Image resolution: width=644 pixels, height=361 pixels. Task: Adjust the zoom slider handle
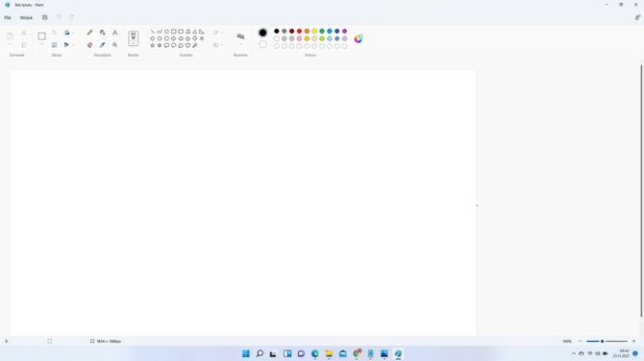click(602, 341)
